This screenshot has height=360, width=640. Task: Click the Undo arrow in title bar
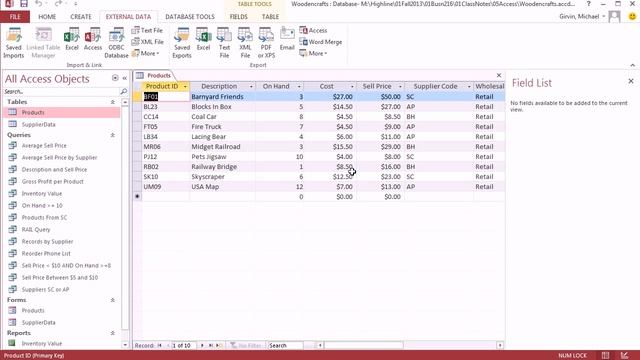[38, 4]
